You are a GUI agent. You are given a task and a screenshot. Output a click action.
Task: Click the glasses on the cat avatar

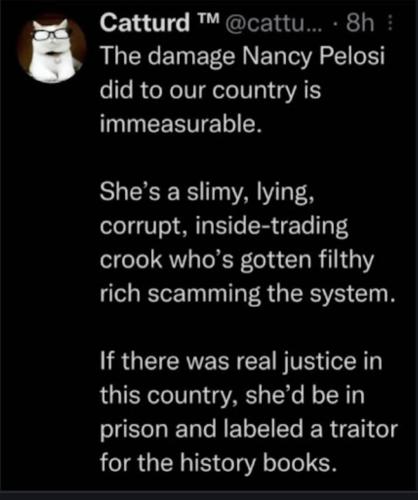(50, 35)
